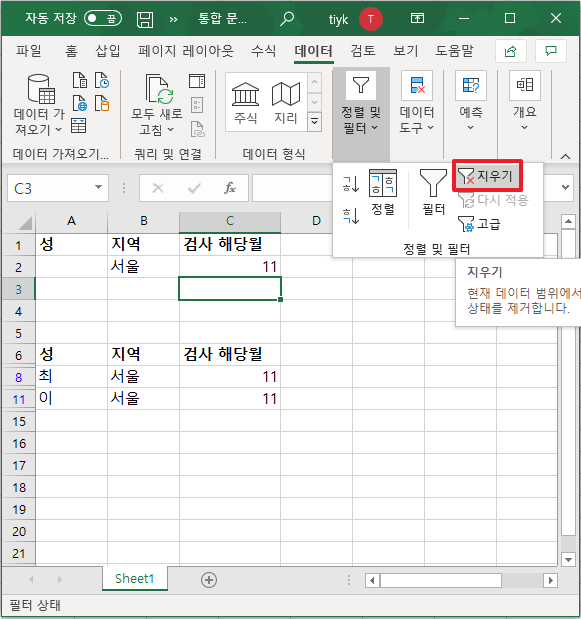This screenshot has height=619, width=581.
Task: Click the Comments speech bubble icon
Action: pyautogui.click(x=551, y=51)
